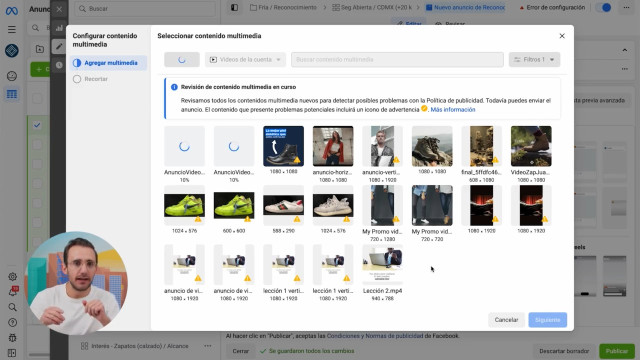Viewport: 640px width, 360px height.
Task: Toggle the blue switch near Error de configuración
Action: [603, 7]
